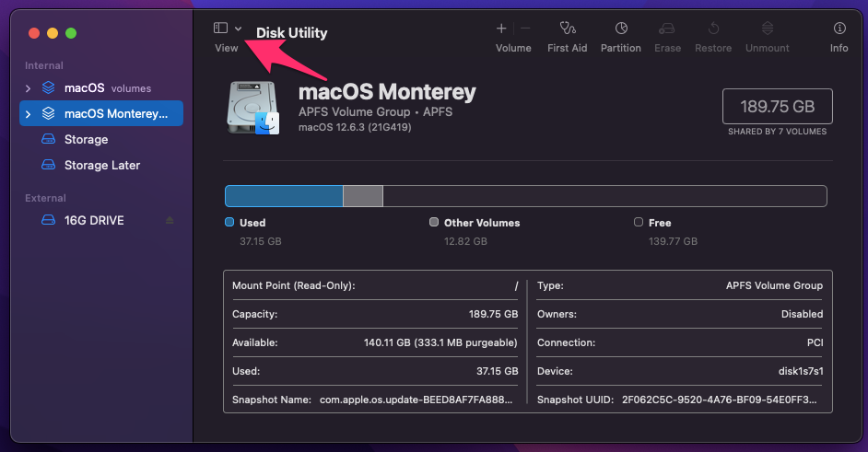Click the macOS volumes stack icon

(x=49, y=87)
